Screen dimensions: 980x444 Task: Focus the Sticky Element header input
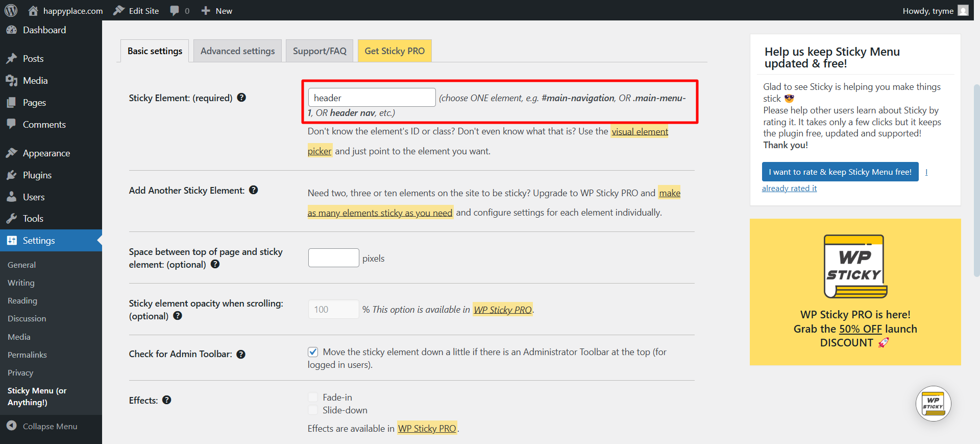tap(372, 98)
